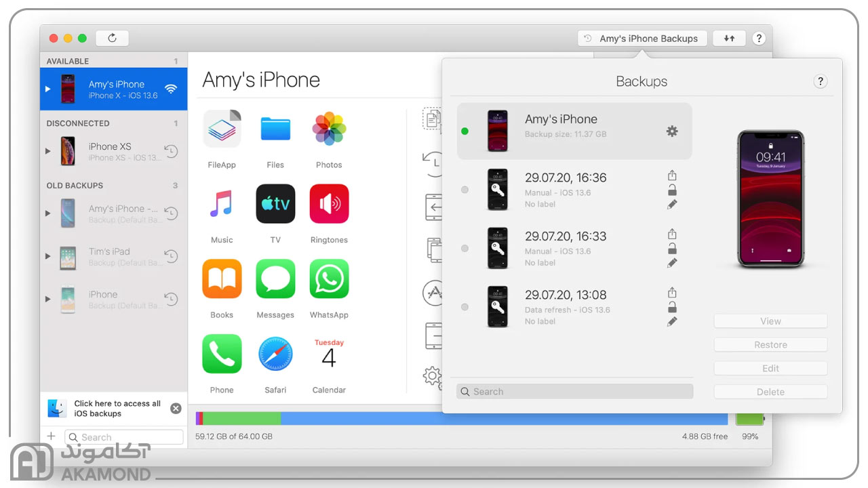Screen dimensions: 868x488
Task: Open the Calendar app icon
Action: [x=329, y=354]
